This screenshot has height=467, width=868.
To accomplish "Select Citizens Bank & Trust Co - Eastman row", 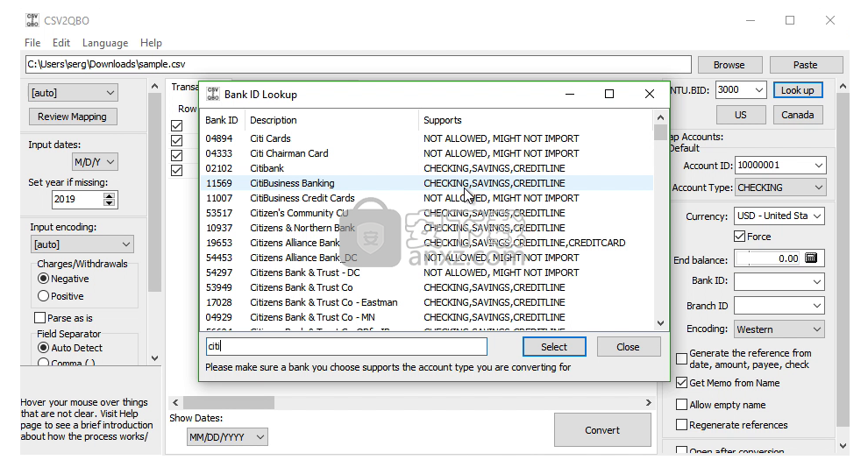I will (426, 302).
